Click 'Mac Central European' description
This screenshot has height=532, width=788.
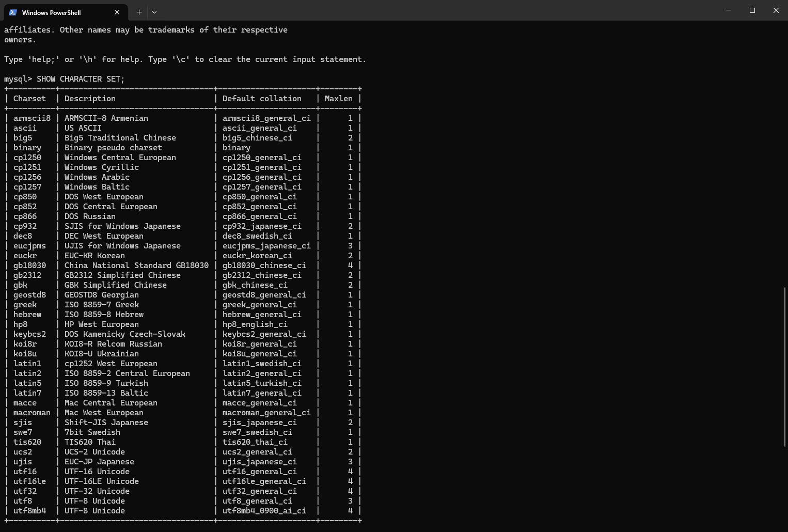click(111, 403)
